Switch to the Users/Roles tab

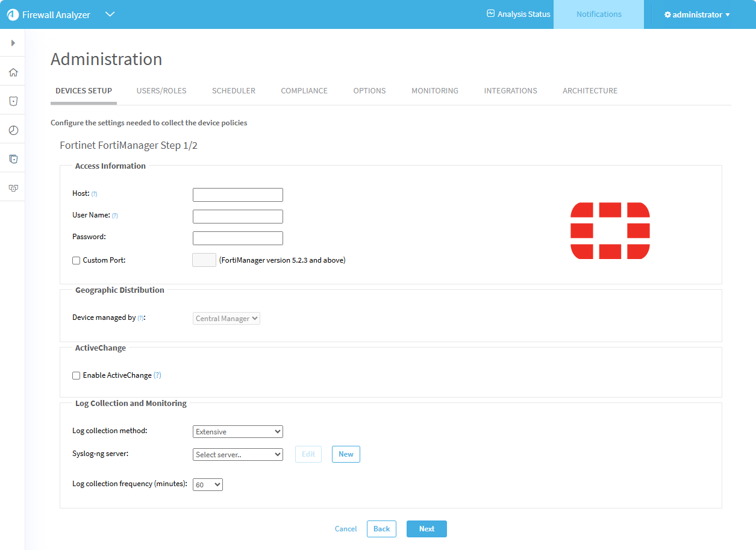[161, 91]
